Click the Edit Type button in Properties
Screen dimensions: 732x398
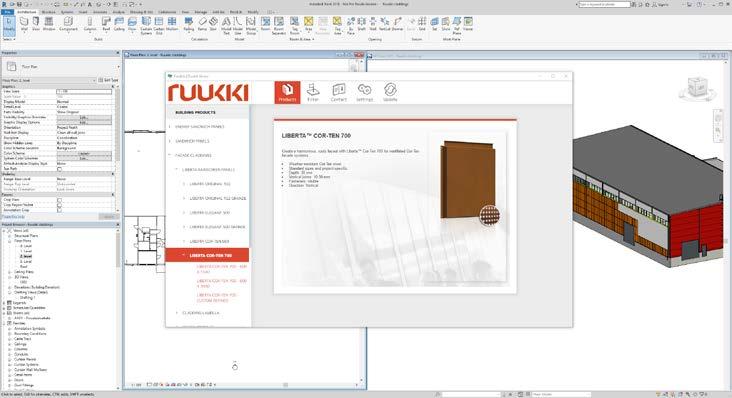[x=108, y=80]
